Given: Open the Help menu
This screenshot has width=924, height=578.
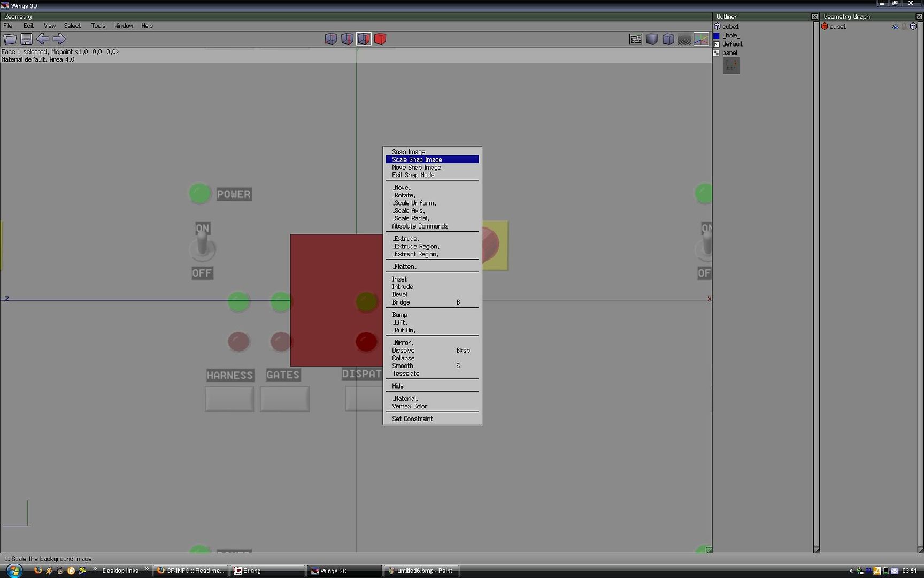Looking at the screenshot, I should tap(147, 26).
